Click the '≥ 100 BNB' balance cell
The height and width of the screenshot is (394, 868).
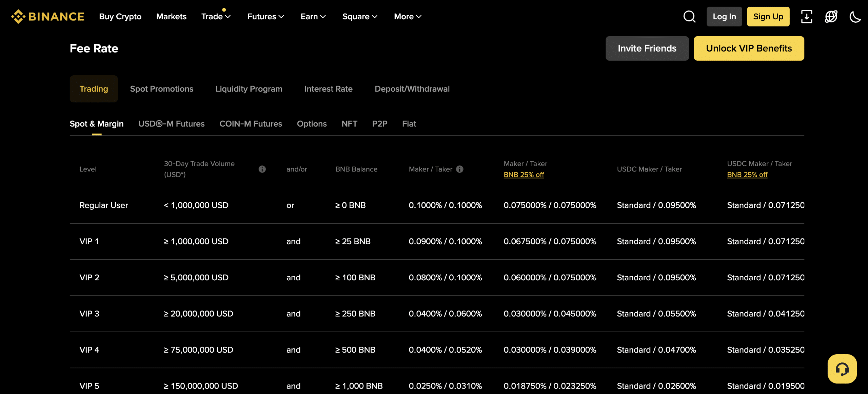(x=355, y=277)
